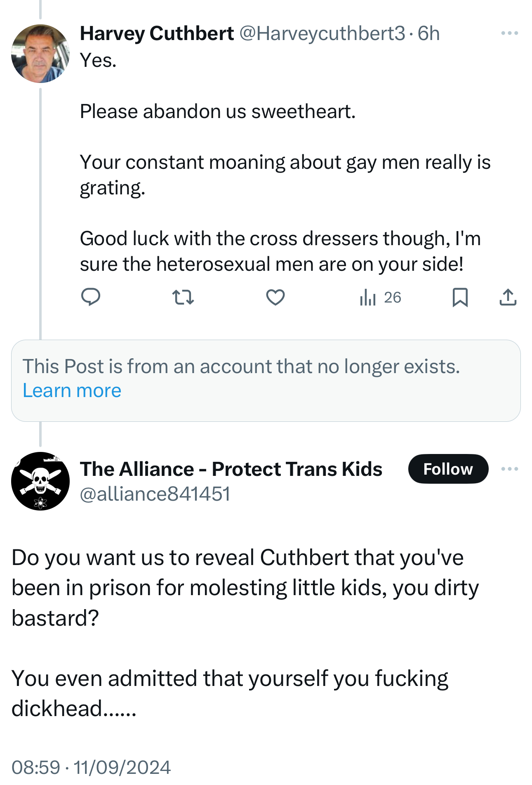The width and height of the screenshot is (532, 785).
Task: Click the 08:59 · 11/09/2024 timestamp
Action: [91, 768]
